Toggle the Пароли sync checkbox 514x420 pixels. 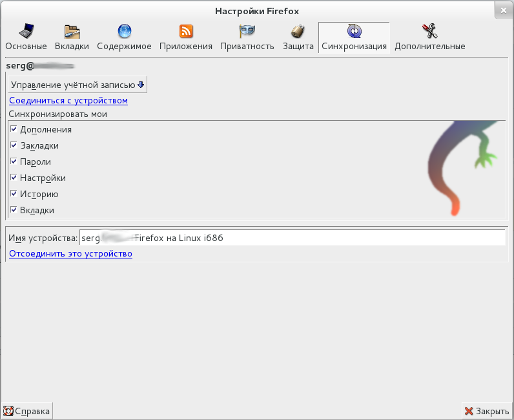pyautogui.click(x=14, y=161)
